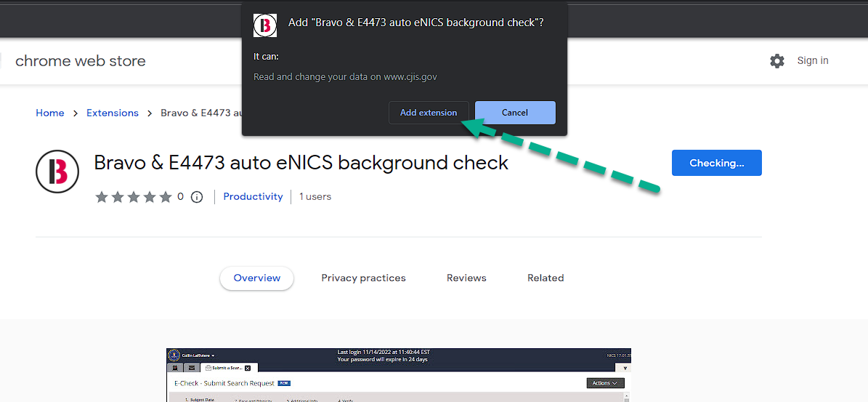This screenshot has width=868, height=402.
Task: Open the rating info icon next to the stars
Action: (197, 196)
